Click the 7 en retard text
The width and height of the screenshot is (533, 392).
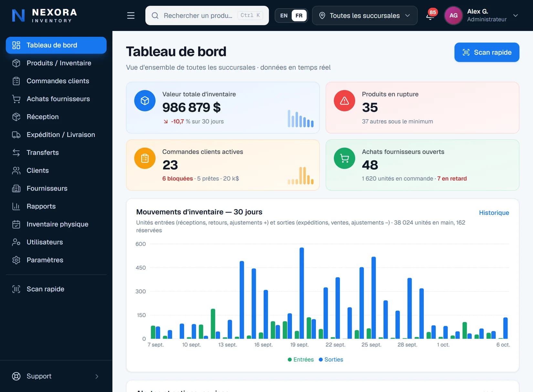point(452,178)
